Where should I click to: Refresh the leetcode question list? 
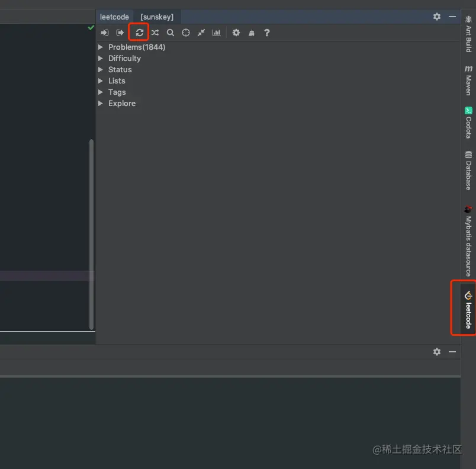pos(139,33)
